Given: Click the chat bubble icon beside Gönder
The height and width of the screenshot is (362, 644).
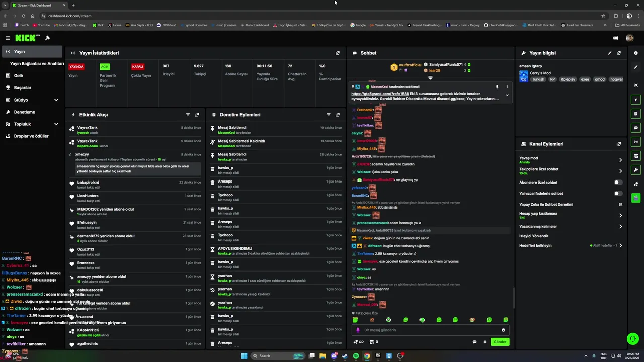Looking at the screenshot, I should coord(474,342).
